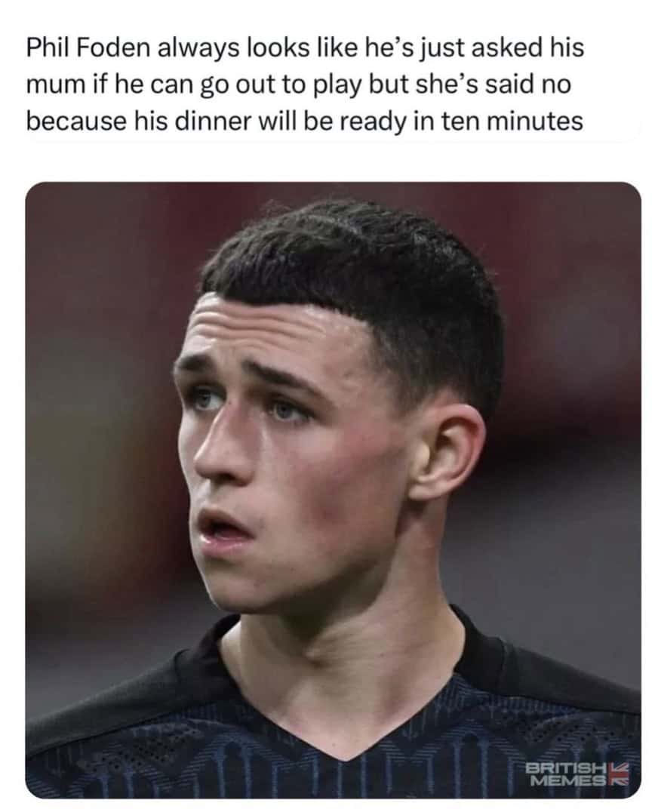Click the third line of the caption text
This screenshot has width=658, height=812.
[x=305, y=120]
